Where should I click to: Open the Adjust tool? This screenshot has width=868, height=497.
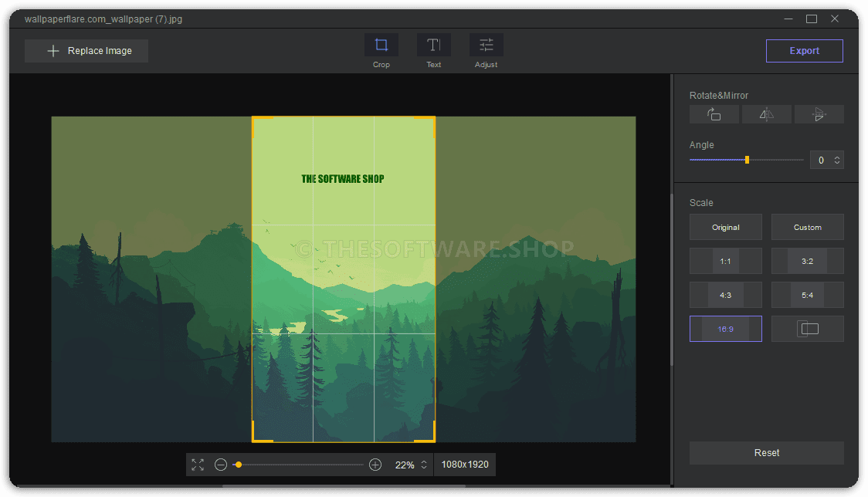click(x=486, y=45)
